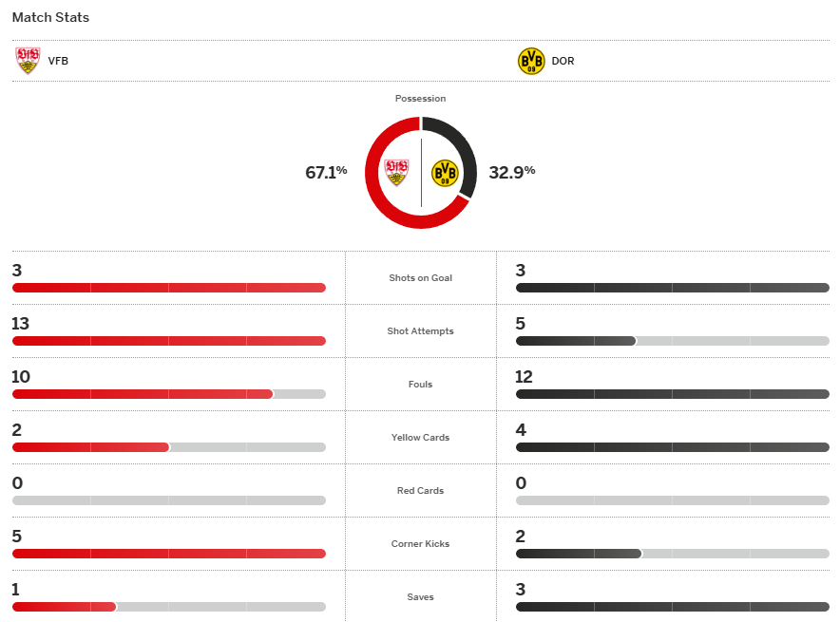Click the VfB Stuttgart crest in the header
Viewport: 840px width, 622px height.
28,61
